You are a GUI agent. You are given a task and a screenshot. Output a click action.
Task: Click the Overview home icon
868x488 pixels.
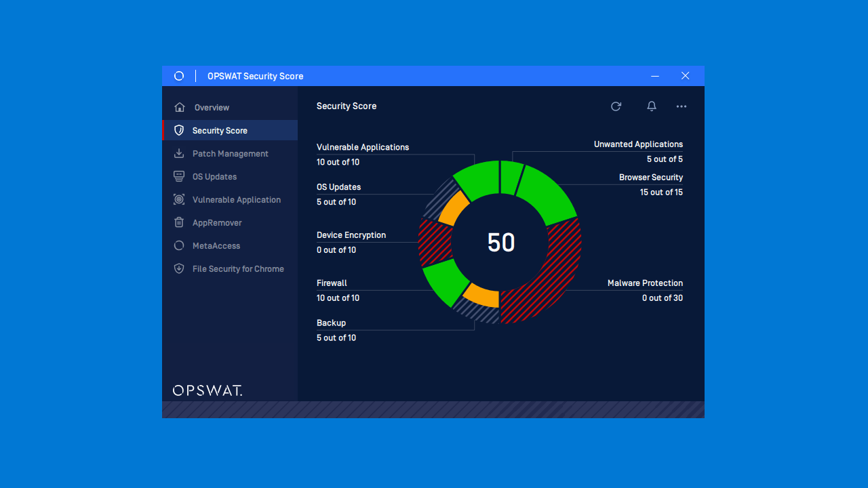coord(180,107)
